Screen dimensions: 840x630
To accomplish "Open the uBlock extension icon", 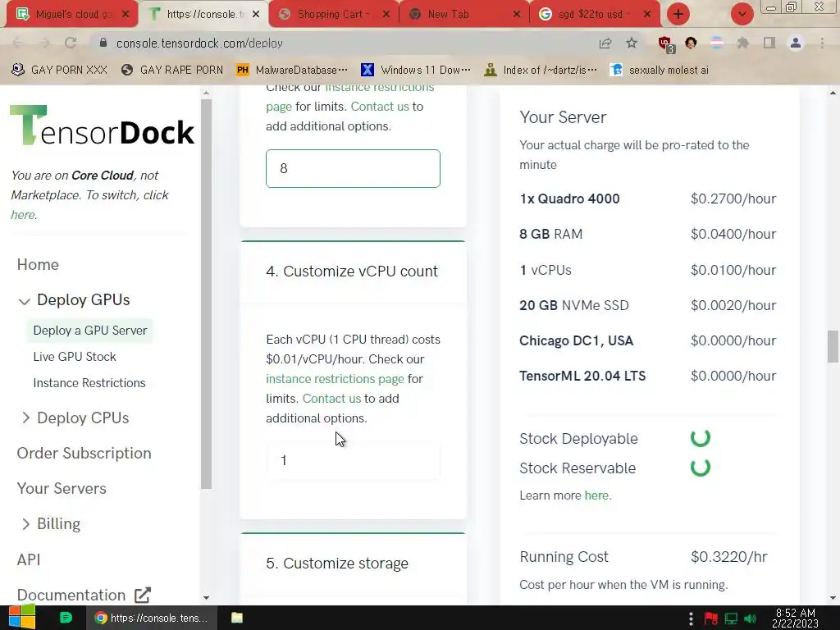I will point(665,44).
